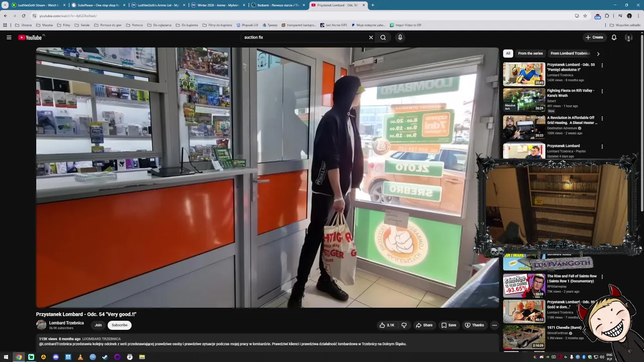Click the search magnifier button

click(383, 37)
